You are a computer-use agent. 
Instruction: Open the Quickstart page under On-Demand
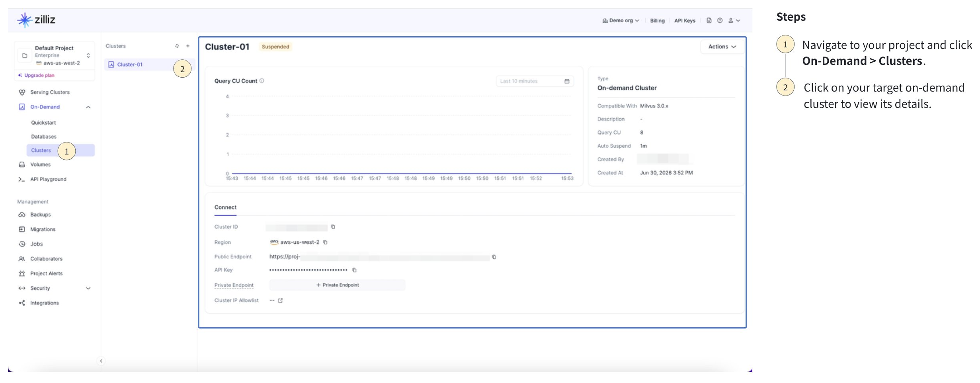pyautogui.click(x=44, y=123)
